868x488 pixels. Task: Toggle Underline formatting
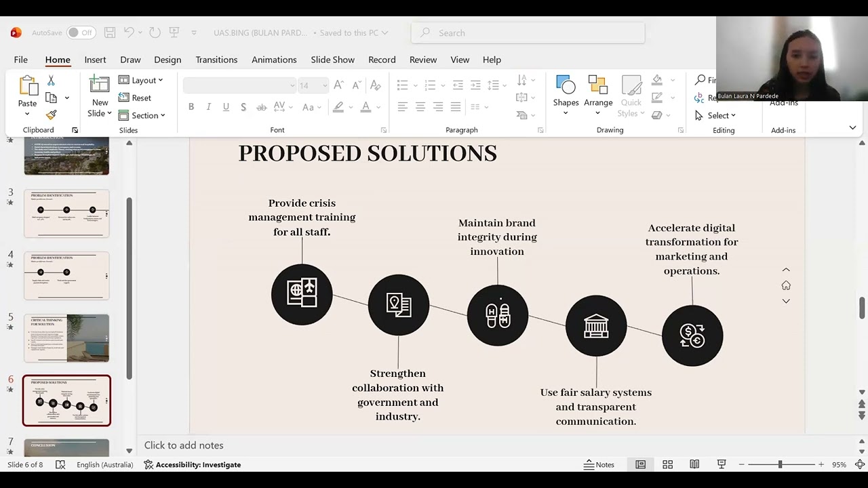[226, 107]
